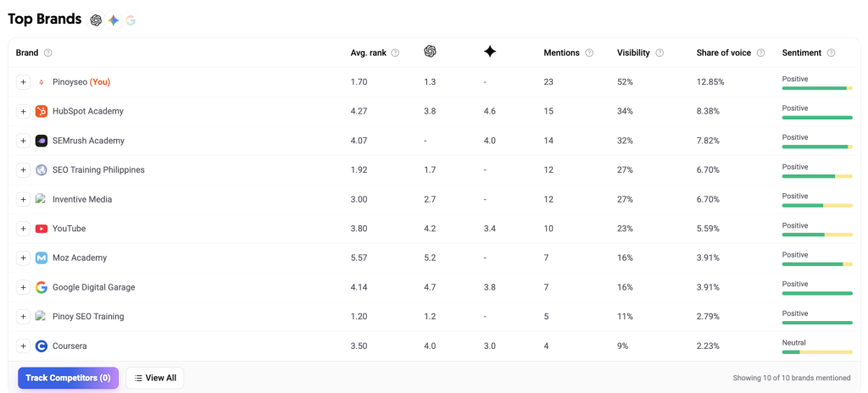Click the Coursera logo icon
Screen dimensions: 868x393
click(x=41, y=346)
